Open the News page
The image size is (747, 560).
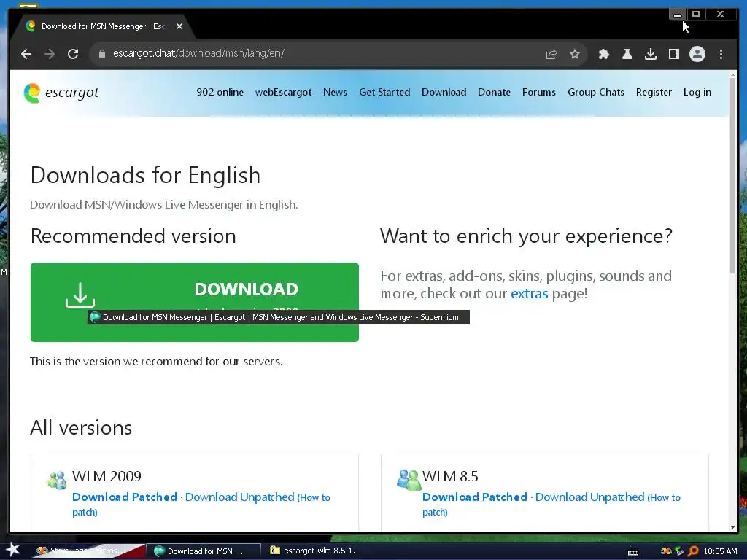[335, 92]
